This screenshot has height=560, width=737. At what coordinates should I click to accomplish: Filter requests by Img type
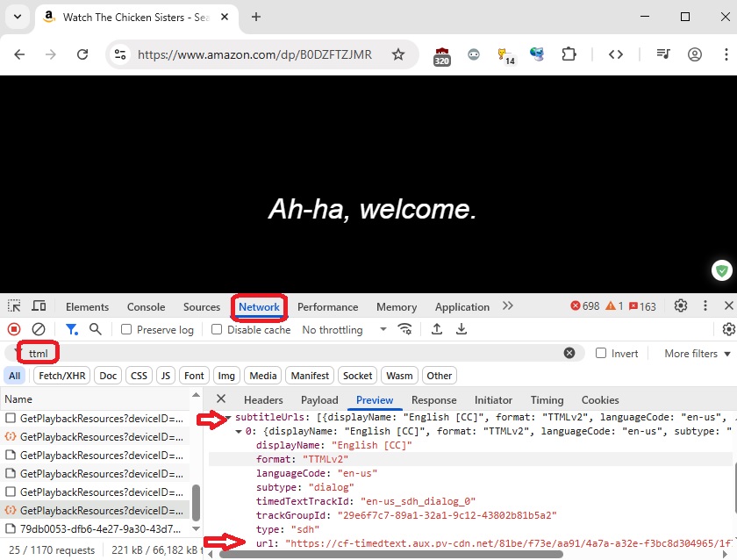point(226,376)
